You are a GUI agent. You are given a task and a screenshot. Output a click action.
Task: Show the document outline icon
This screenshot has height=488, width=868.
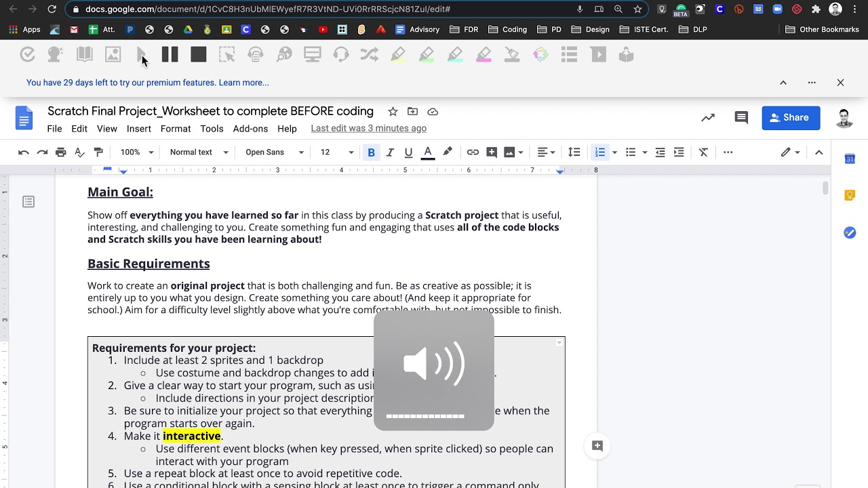(28, 202)
